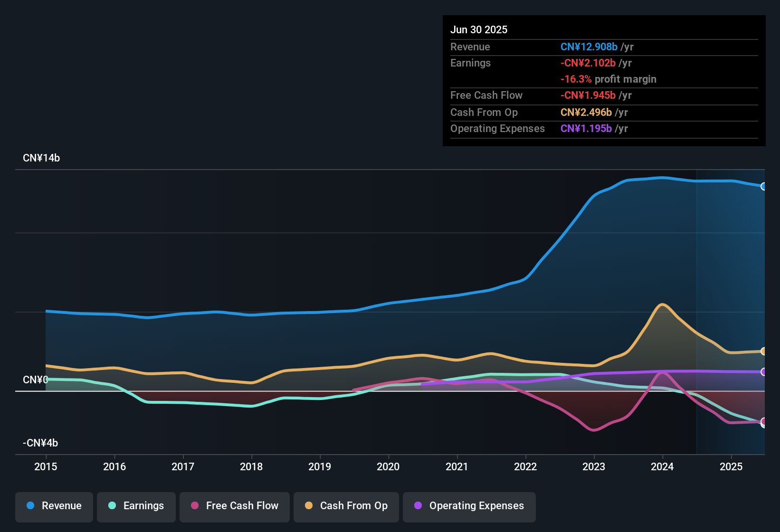Click the blue Revenue legend dot

coord(30,506)
